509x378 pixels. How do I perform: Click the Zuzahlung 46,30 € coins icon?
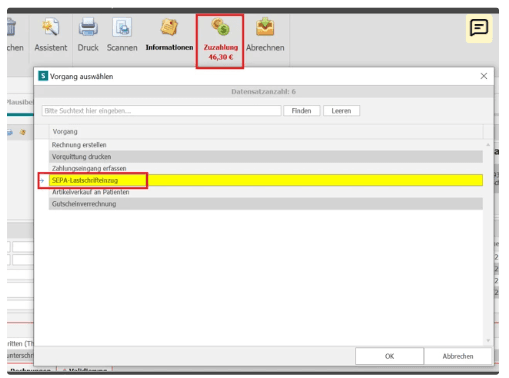(220, 27)
